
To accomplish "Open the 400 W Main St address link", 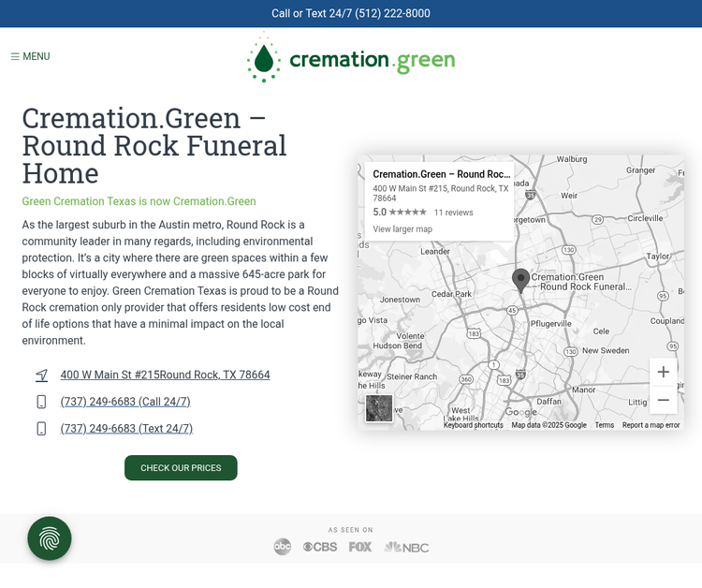I will [x=165, y=375].
